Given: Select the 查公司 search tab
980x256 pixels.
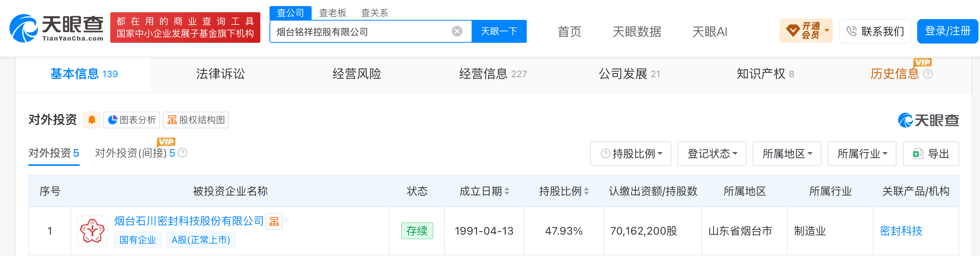Looking at the screenshot, I should (291, 13).
